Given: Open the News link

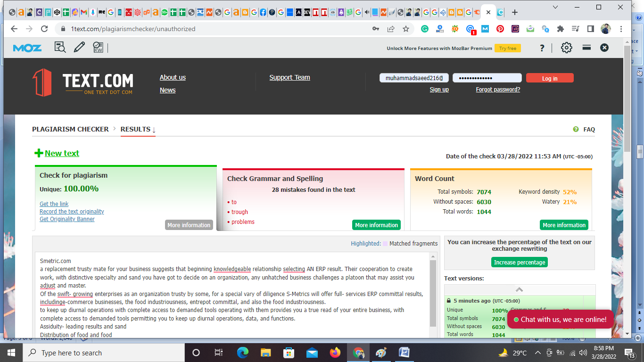Looking at the screenshot, I should point(167,90).
